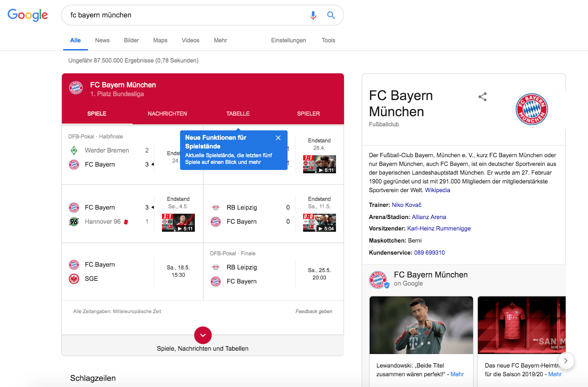Open SPIELER tab in team card

(308, 114)
